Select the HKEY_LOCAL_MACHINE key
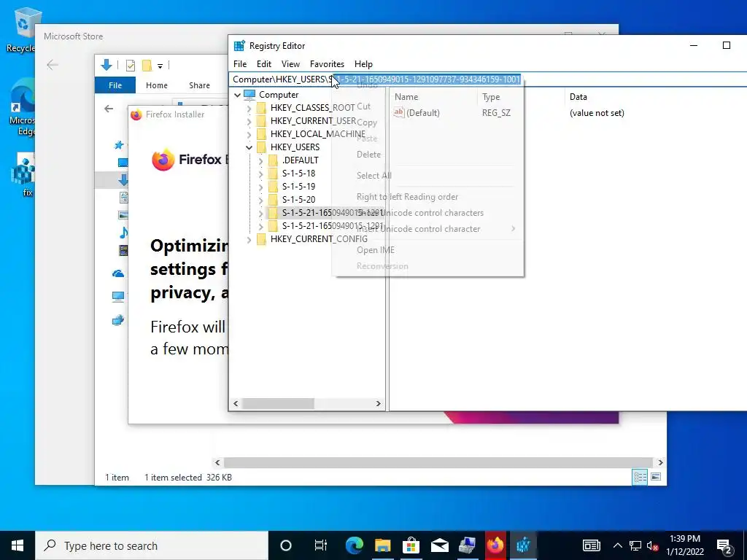The height and width of the screenshot is (560, 747). (x=318, y=134)
